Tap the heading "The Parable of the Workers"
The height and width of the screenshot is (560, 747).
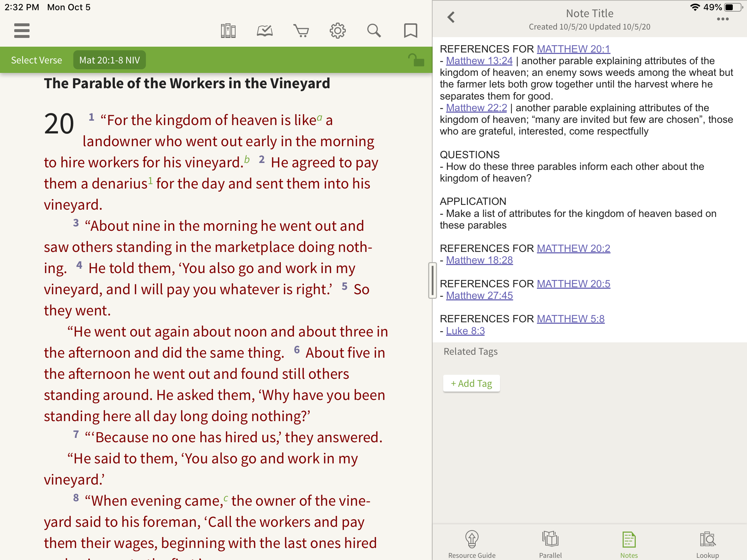(187, 83)
